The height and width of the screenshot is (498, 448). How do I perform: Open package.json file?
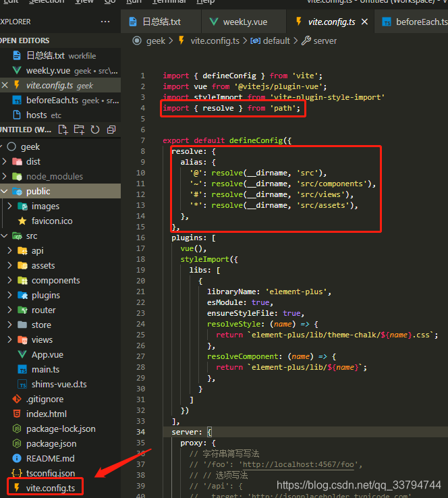click(x=60, y=444)
